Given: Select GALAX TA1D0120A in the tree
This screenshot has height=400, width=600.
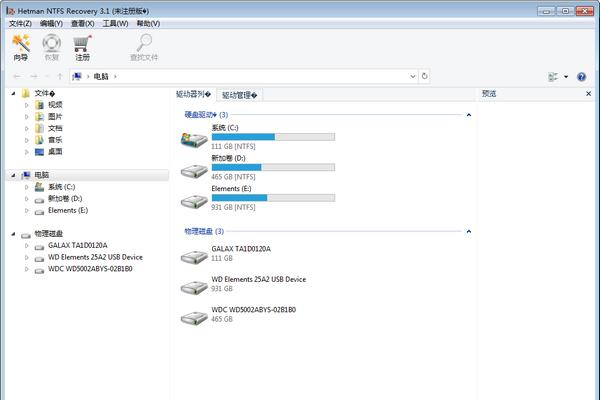Looking at the screenshot, I should point(78,245).
